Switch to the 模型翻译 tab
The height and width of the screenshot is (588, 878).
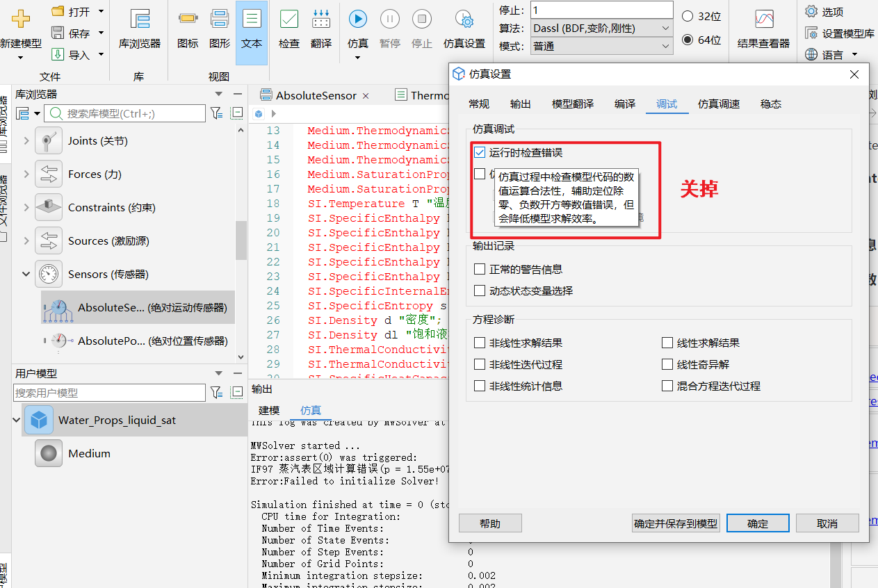573,104
